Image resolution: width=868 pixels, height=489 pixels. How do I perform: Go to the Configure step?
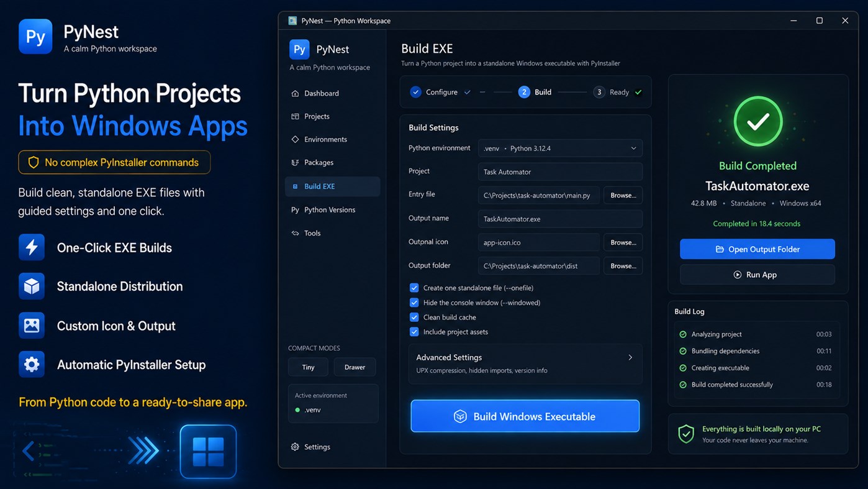coord(440,92)
